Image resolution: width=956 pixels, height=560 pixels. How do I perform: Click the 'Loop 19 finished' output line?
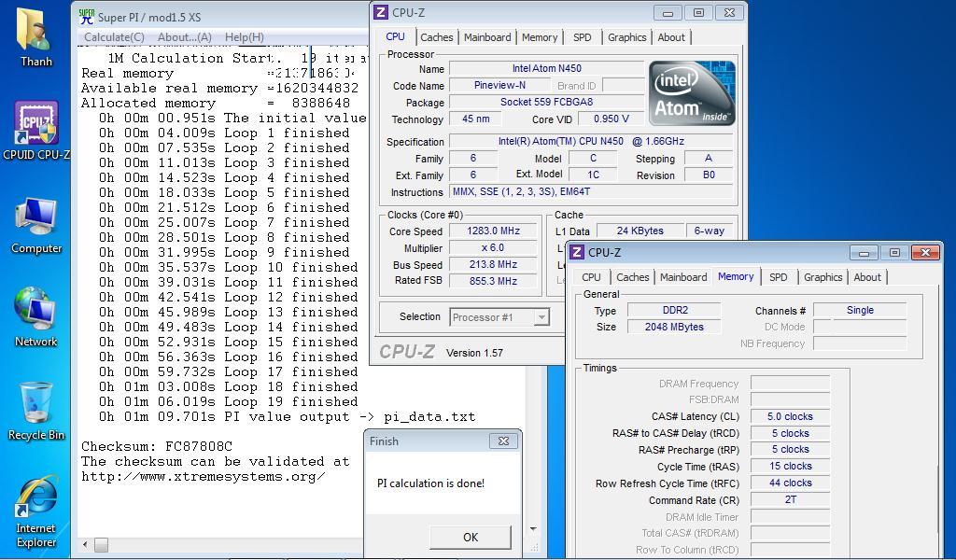(x=229, y=401)
